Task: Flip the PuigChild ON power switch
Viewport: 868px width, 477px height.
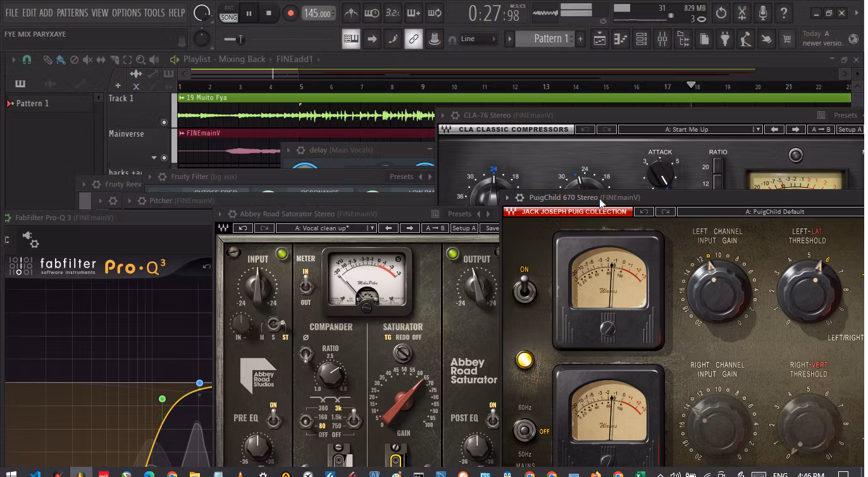Action: point(524,290)
